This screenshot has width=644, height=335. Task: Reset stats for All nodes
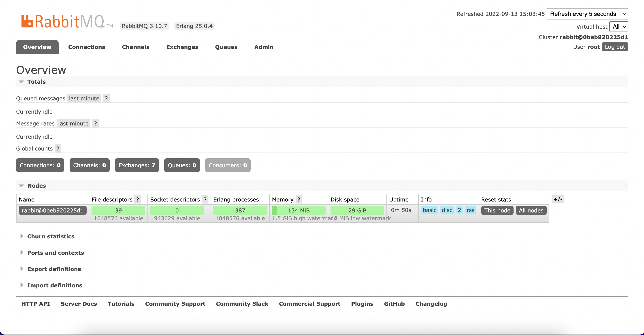pyautogui.click(x=531, y=210)
